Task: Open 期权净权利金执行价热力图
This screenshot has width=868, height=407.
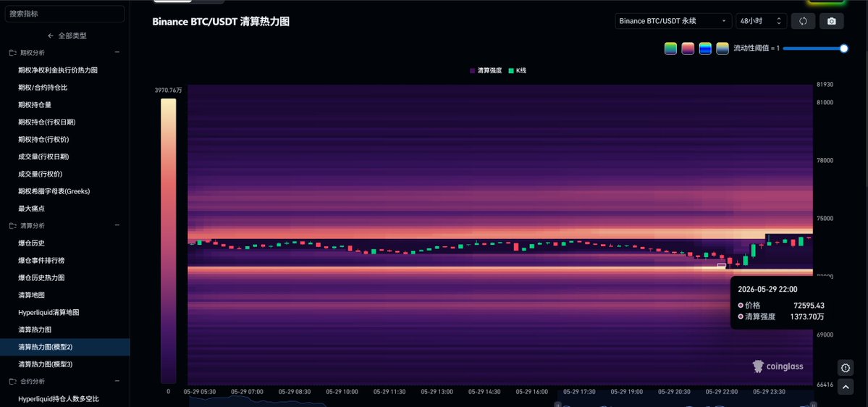Action: pyautogui.click(x=58, y=70)
